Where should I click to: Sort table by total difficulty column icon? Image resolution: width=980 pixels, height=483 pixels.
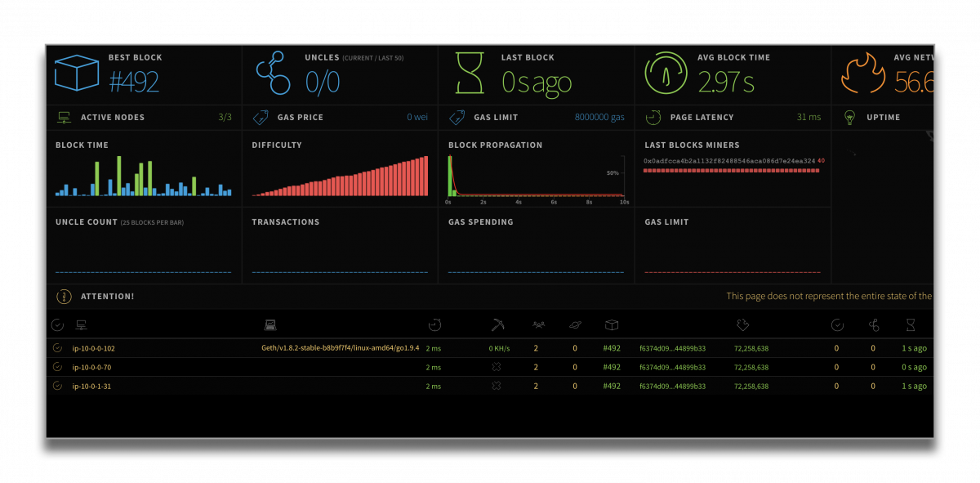(x=742, y=325)
